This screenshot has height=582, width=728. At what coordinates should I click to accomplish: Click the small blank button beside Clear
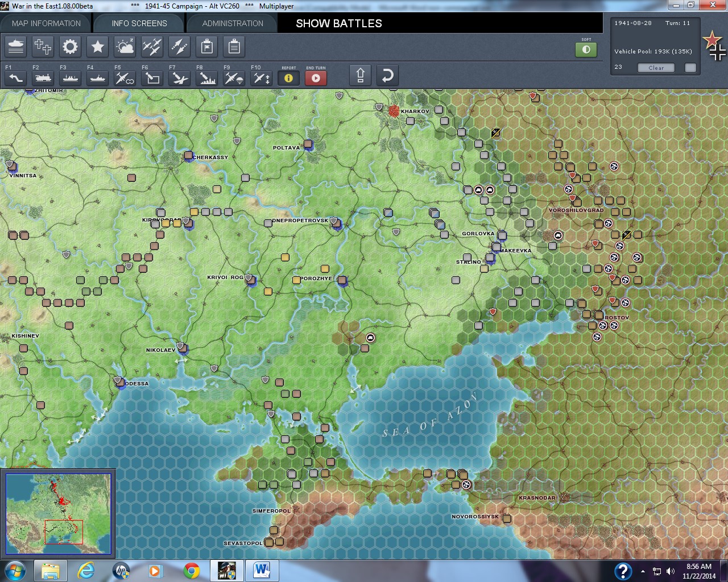[x=690, y=68]
